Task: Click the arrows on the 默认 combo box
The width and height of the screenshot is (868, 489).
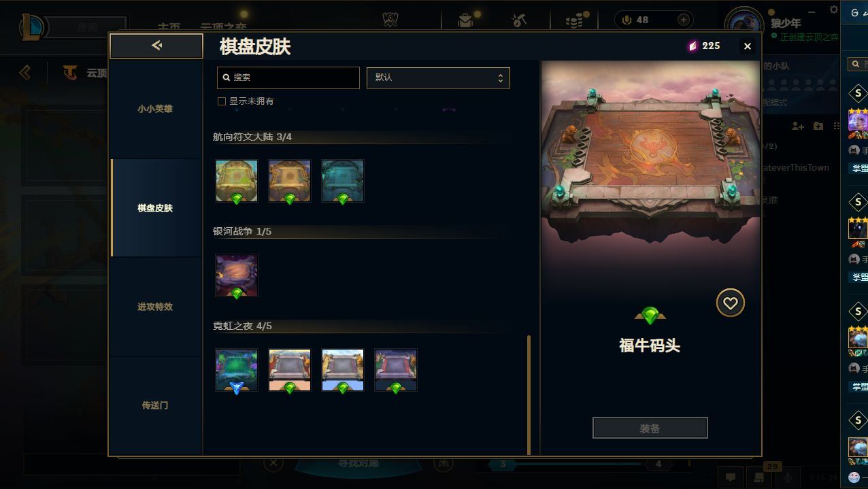Action: (501, 78)
